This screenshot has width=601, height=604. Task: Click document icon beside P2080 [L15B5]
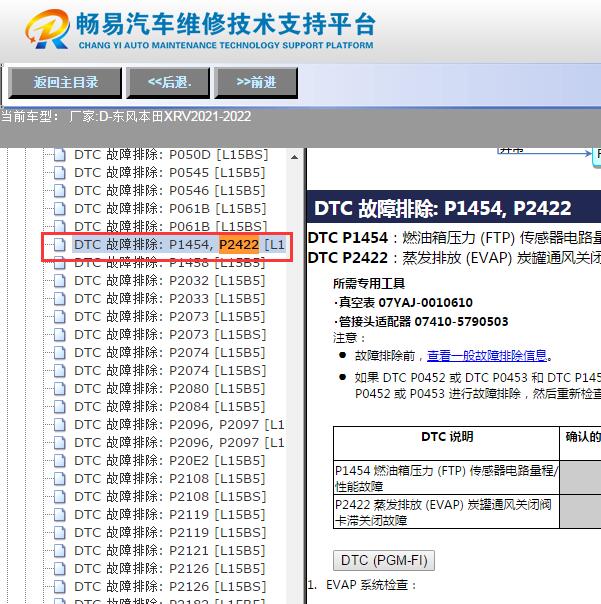(60, 389)
